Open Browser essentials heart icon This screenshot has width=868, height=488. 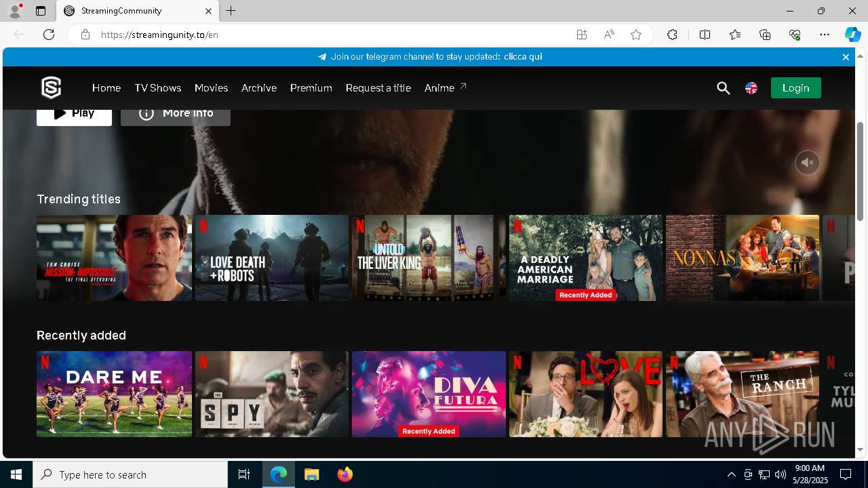pyautogui.click(x=795, y=35)
